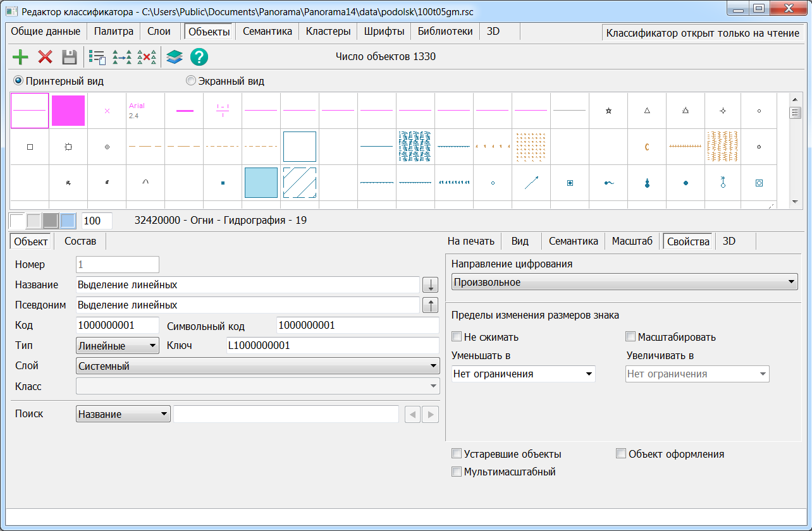Enable the Не сжимать checkbox

pyautogui.click(x=457, y=337)
